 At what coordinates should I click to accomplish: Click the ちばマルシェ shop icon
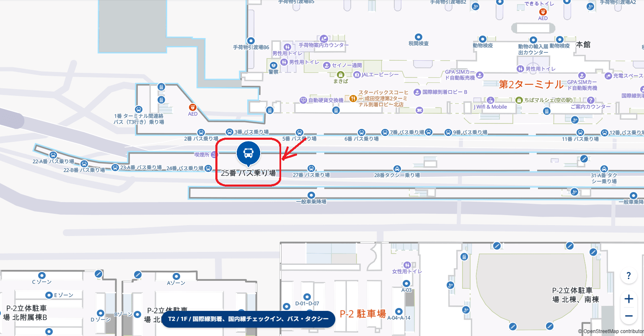click(519, 100)
